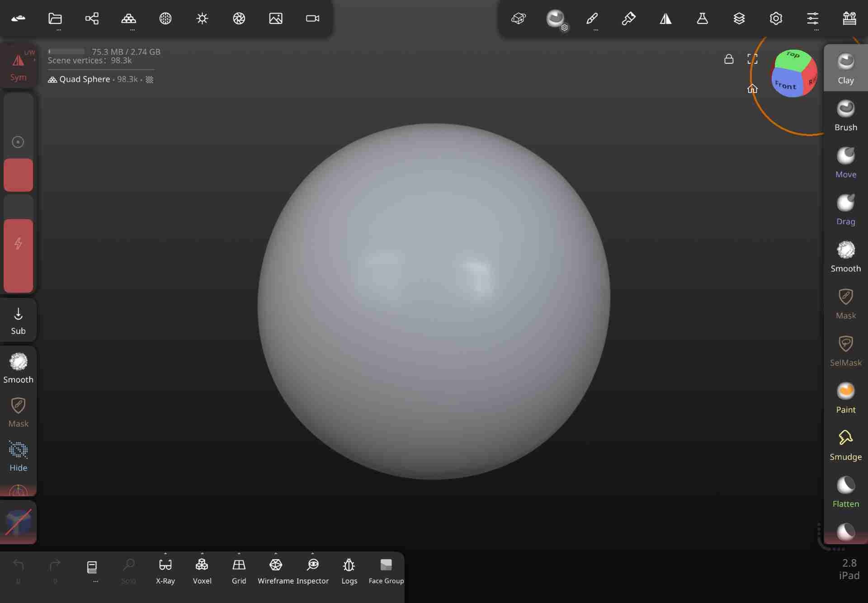Screen dimensions: 868x603
Task: Open the reference image icon in top-right toolbar
Action: pos(519,19)
